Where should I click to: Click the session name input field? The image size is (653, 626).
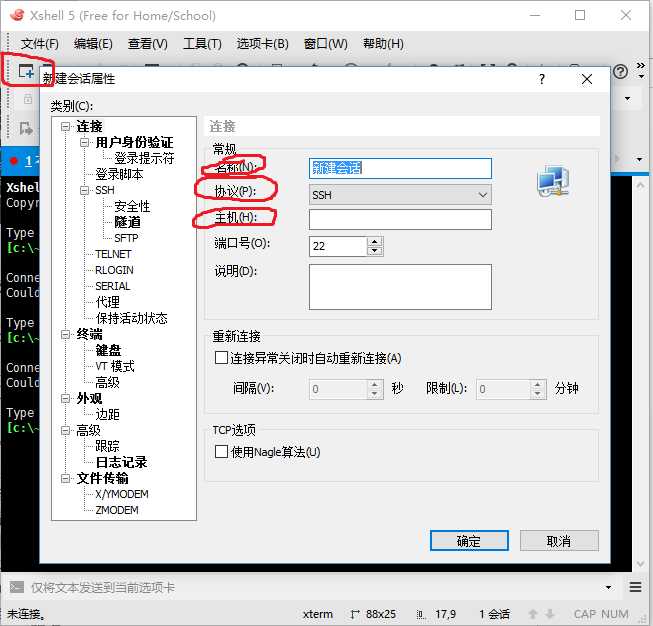[400, 168]
